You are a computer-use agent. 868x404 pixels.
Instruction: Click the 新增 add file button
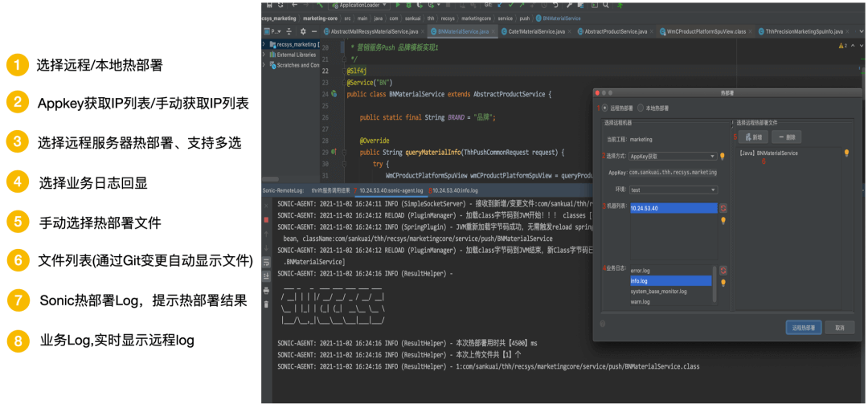(x=753, y=137)
